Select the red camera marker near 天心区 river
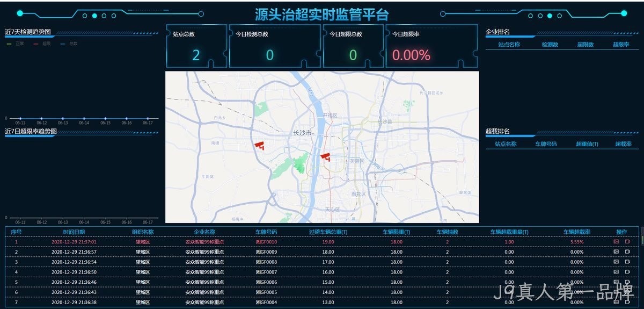This screenshot has height=309, width=644. (x=325, y=156)
